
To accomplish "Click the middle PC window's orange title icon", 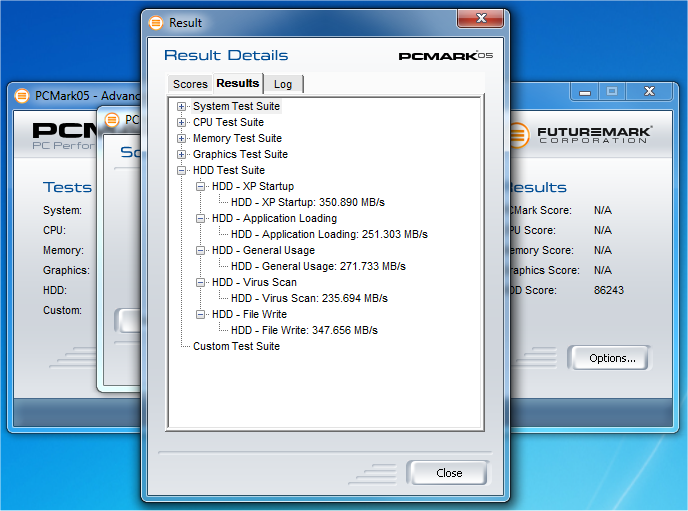I will tap(112, 120).
